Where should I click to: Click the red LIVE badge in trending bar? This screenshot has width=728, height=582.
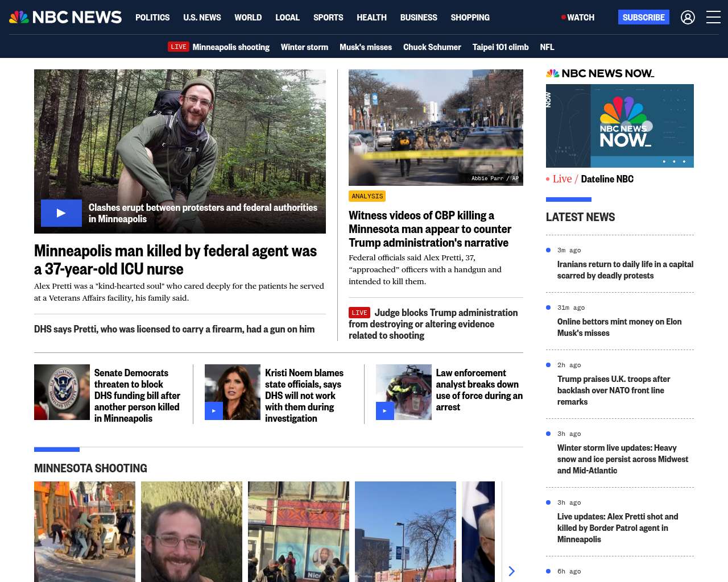[178, 47]
